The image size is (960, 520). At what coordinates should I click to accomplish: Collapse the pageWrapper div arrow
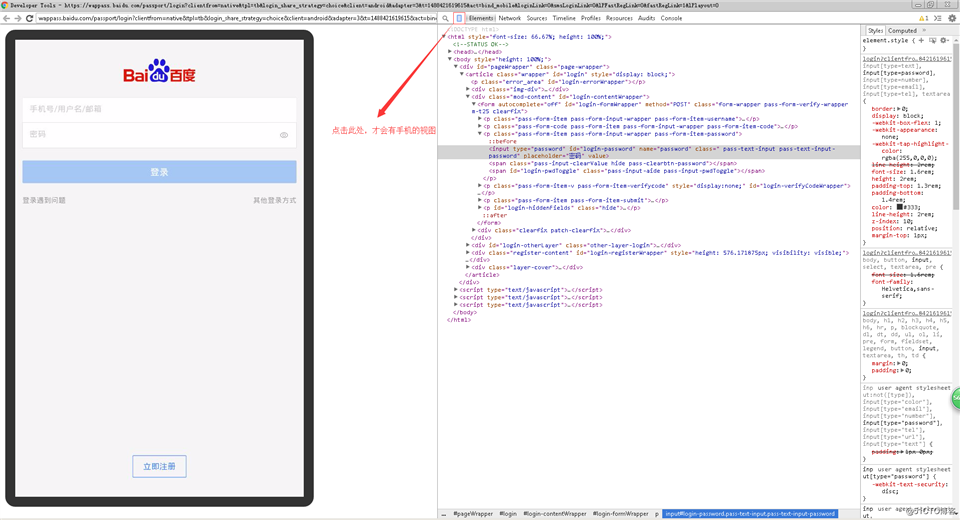[x=456, y=67]
